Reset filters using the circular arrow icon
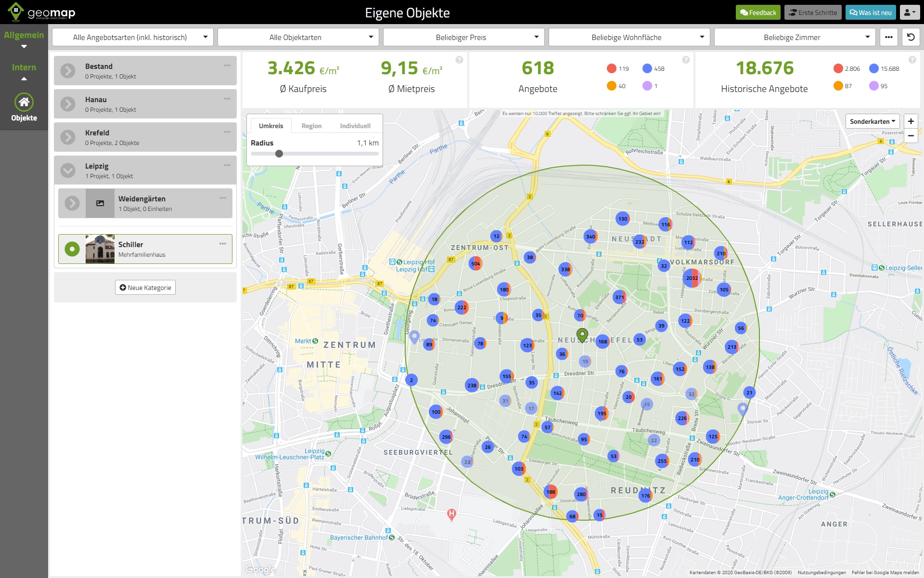Viewport: 924px width, 578px height. tap(911, 37)
